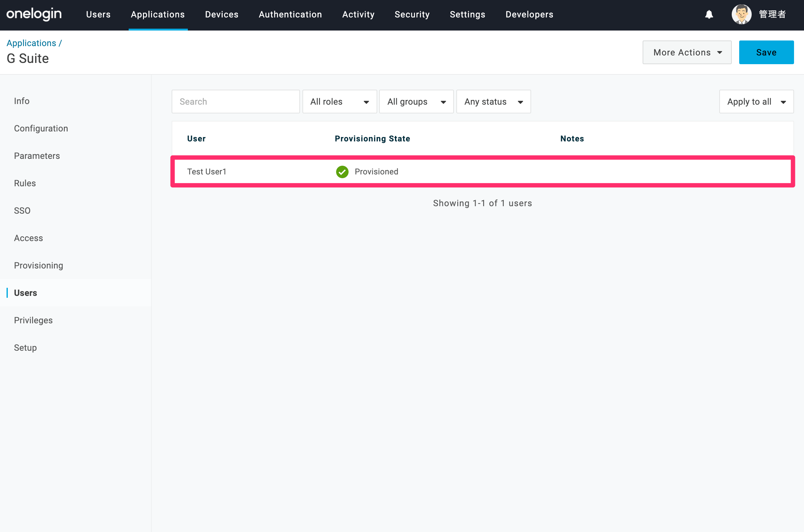This screenshot has width=804, height=532.
Task: Switch to the Rules sidebar tab
Action: 25,183
